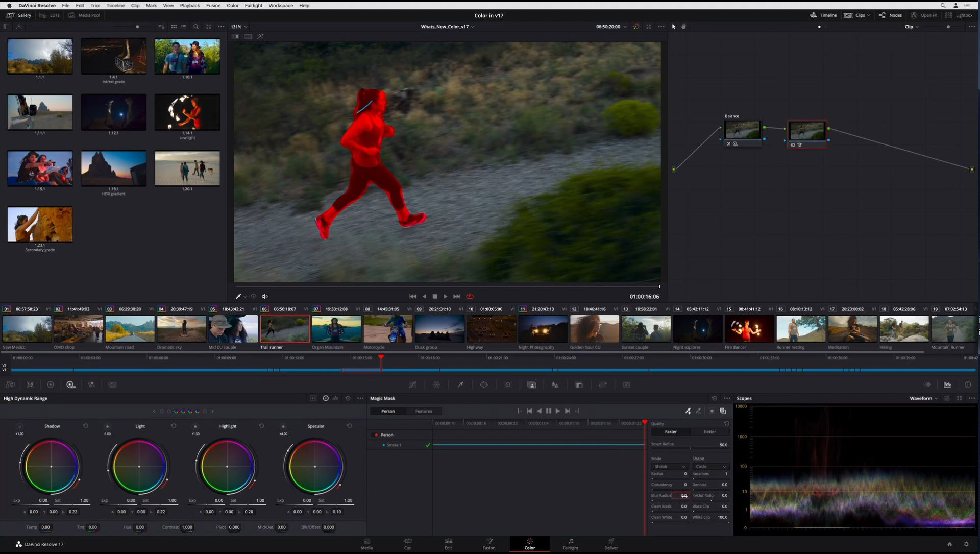Click the Faster quality button

[x=670, y=431]
